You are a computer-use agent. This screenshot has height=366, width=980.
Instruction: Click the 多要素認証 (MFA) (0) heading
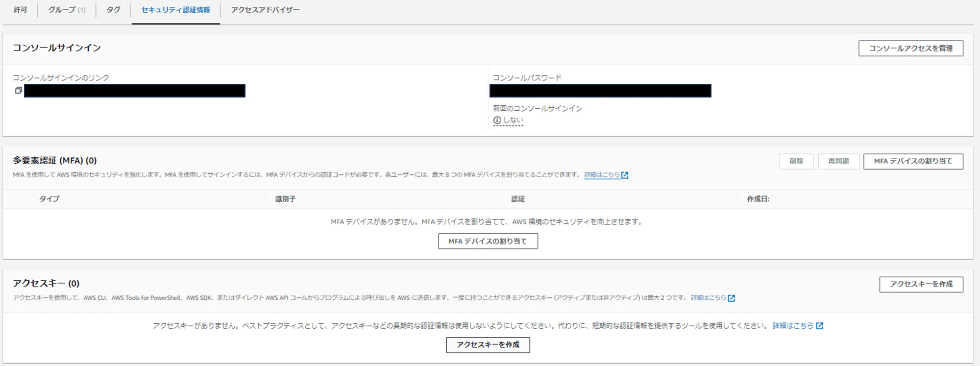[55, 161]
